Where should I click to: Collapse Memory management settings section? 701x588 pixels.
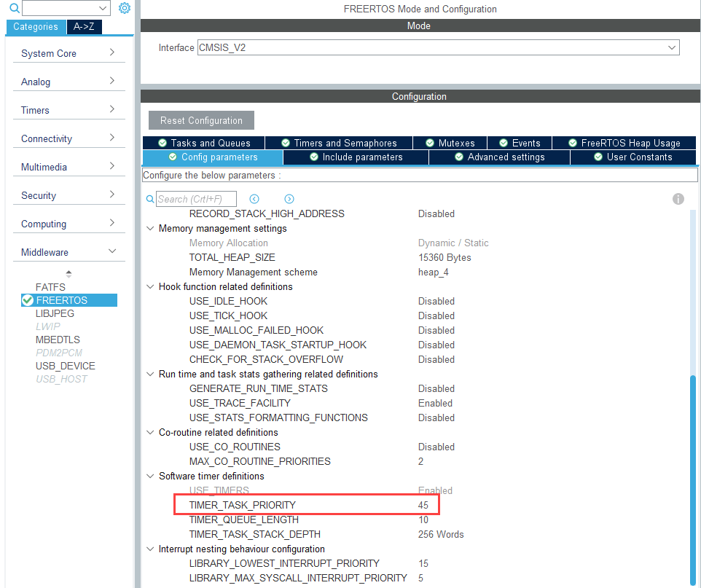[x=151, y=228]
